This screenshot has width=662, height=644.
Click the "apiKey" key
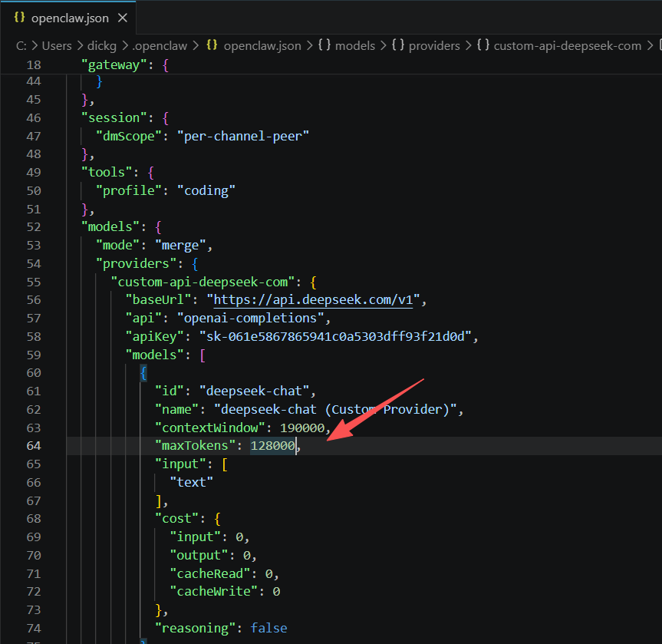154,336
